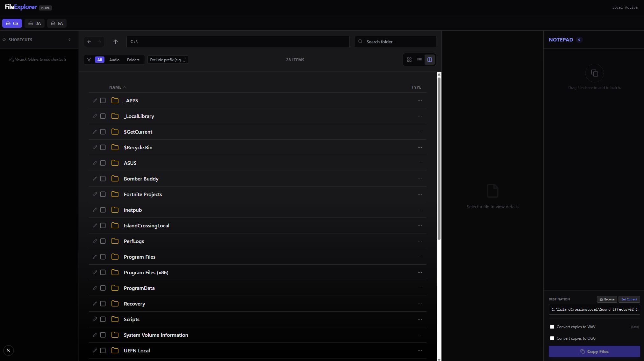Sort by the NAME column header
This screenshot has height=361, width=644.
115,87
